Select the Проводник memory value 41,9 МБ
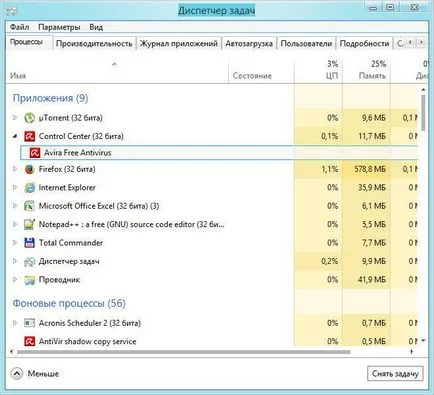 pos(372,280)
